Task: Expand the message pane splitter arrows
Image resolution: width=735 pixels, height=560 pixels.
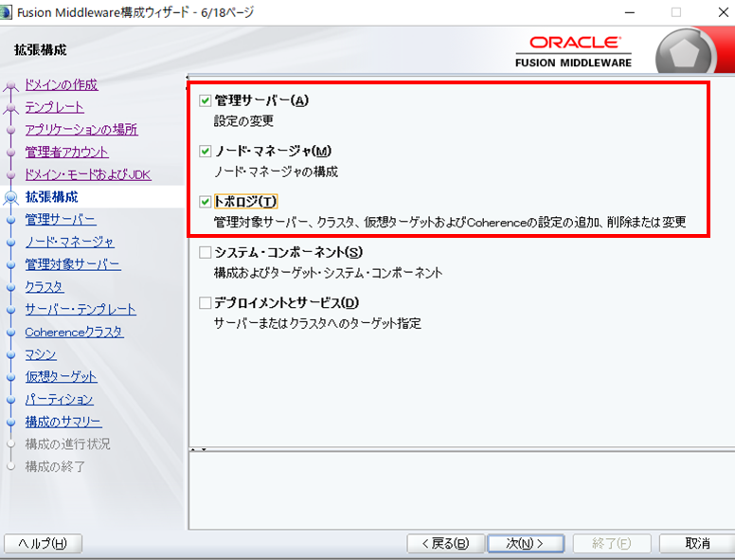Action: tap(197, 449)
